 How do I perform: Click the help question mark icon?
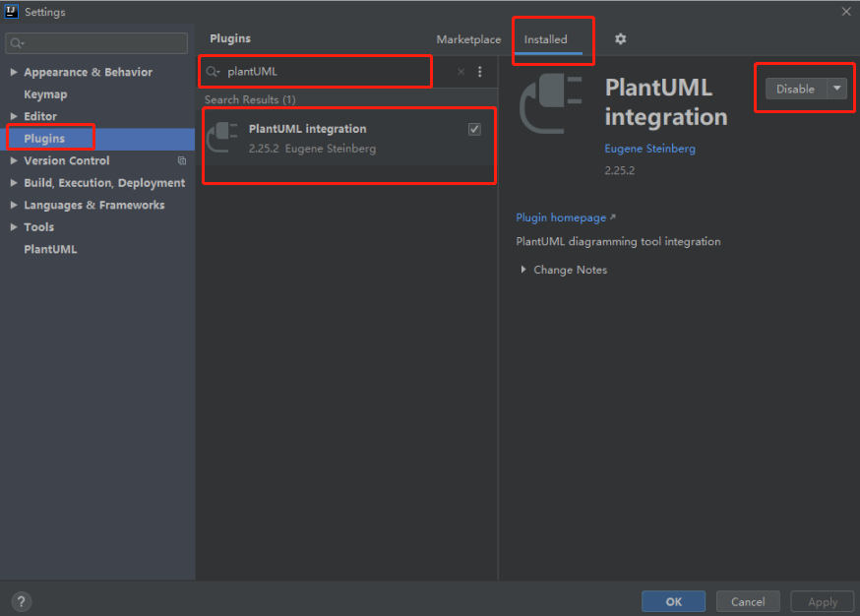point(22,601)
